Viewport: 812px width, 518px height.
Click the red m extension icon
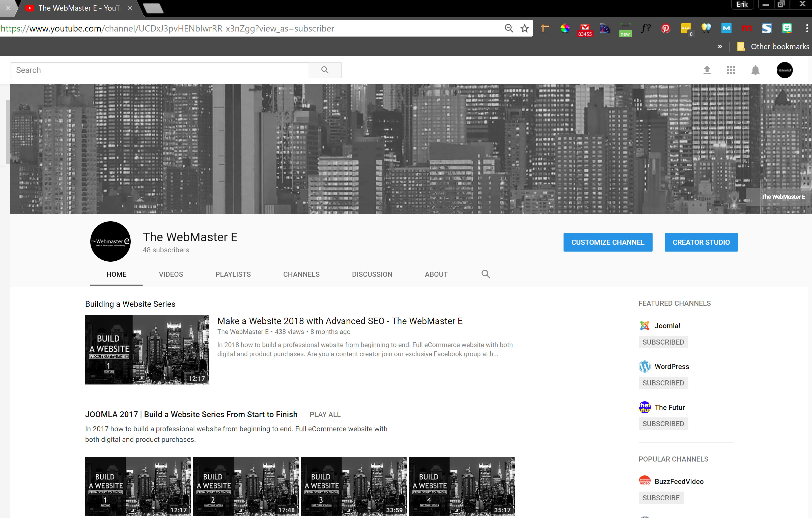click(x=746, y=28)
